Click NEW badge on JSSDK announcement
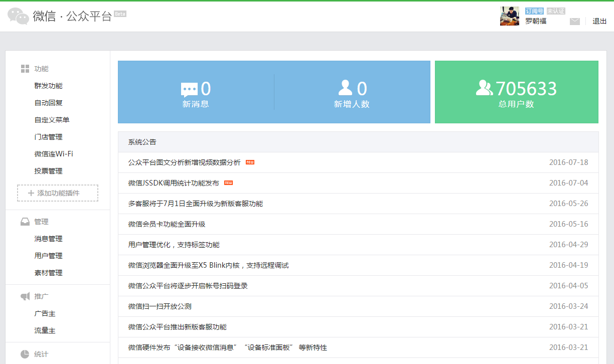This screenshot has height=364, width=614. coord(228,183)
